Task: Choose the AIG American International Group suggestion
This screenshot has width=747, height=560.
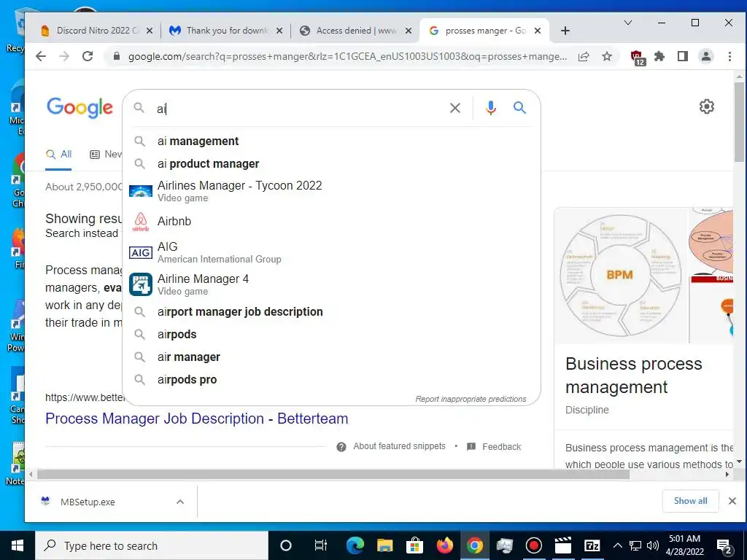Action: pos(331,252)
